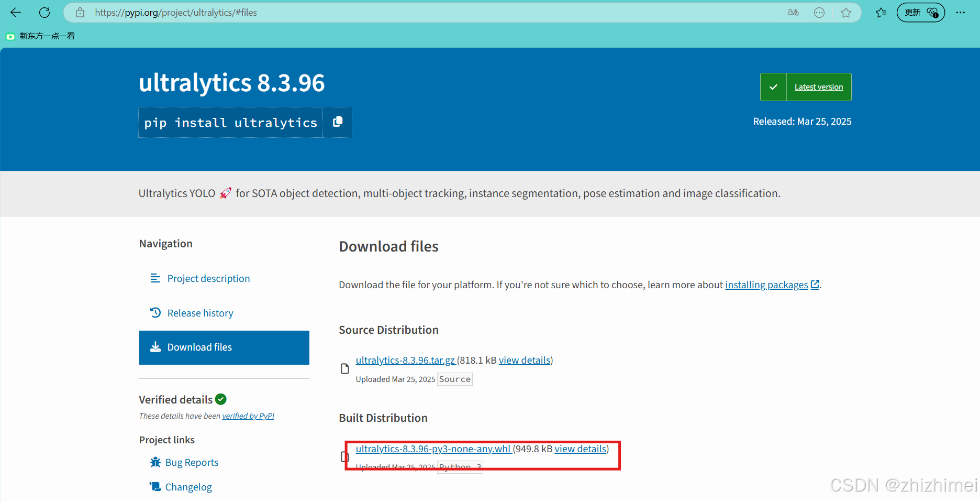Download ultralytics-8.3.96-py3-none-any.whl
The image size is (980, 502).
(433, 449)
